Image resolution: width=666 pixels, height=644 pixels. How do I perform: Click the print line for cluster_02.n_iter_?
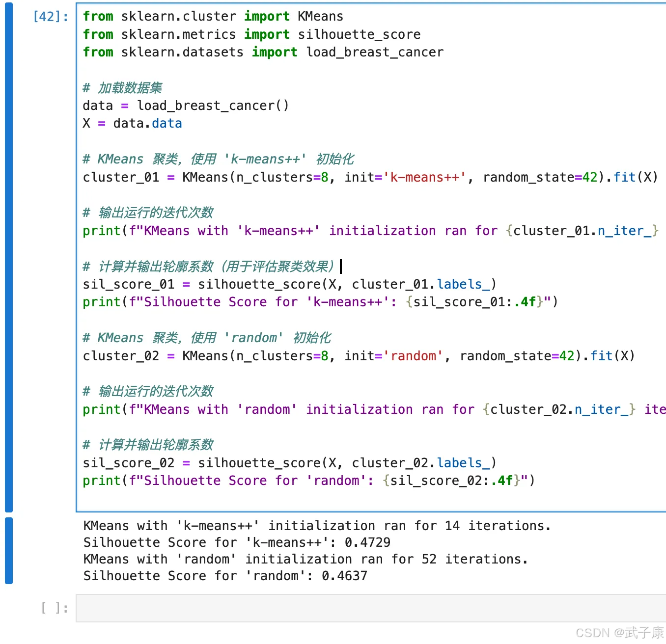(x=374, y=409)
